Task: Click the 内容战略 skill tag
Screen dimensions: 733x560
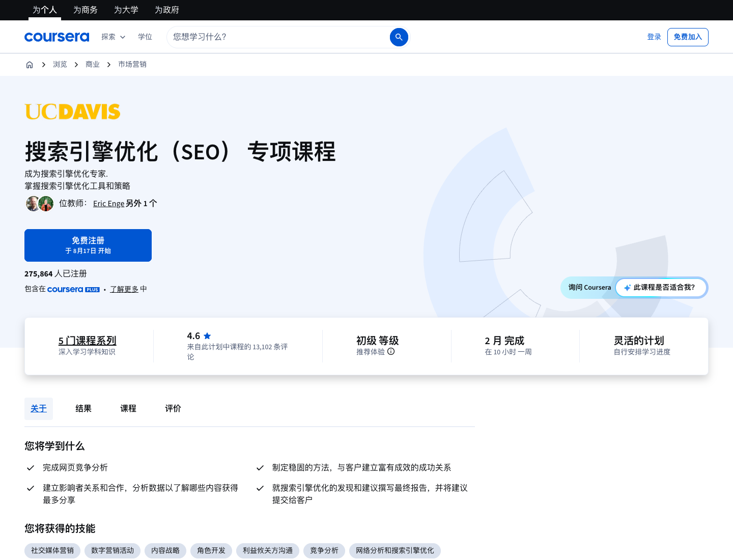Action: point(165,551)
